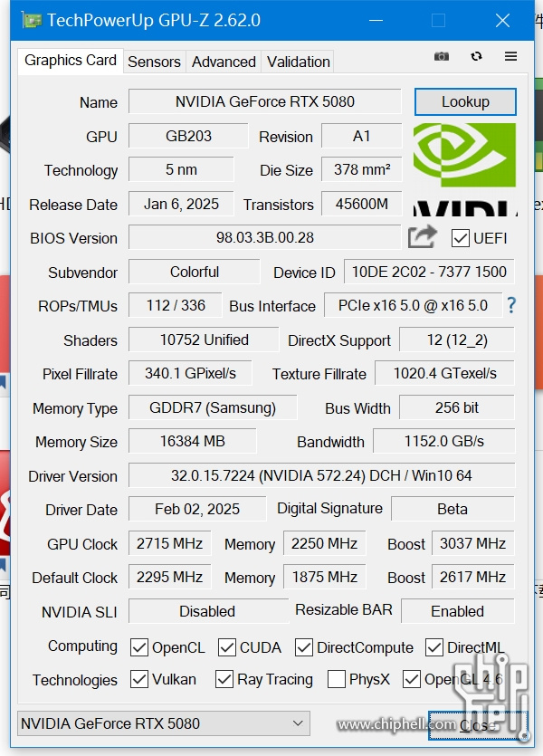Click the Bandwidth field 1152.0 GB/s
This screenshot has width=543, height=756.
443,441
